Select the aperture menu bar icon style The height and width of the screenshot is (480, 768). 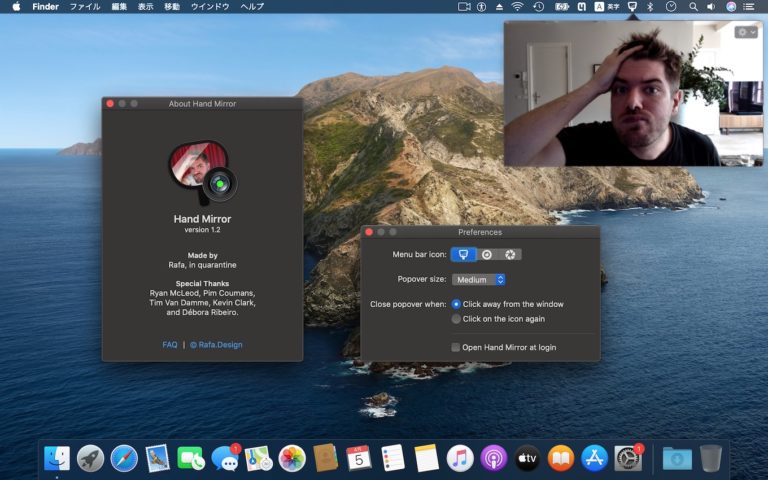pos(510,254)
